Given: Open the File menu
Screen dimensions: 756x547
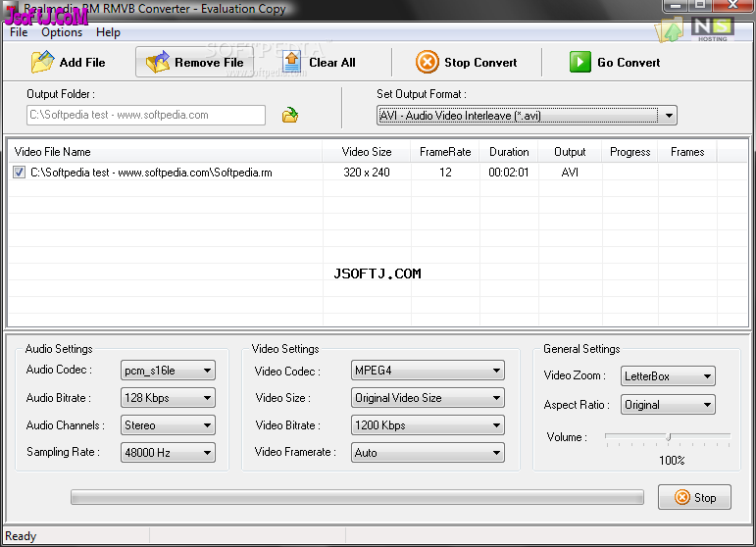Looking at the screenshot, I should click(x=19, y=32).
